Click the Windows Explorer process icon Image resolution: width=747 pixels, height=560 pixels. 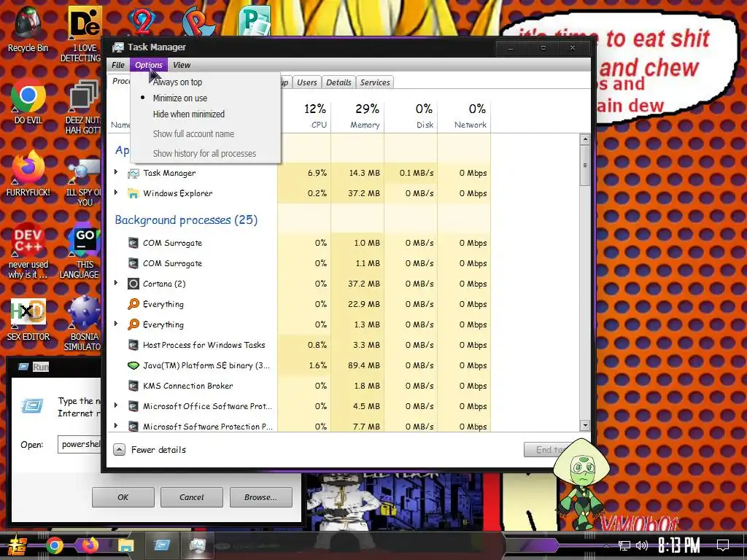click(133, 193)
